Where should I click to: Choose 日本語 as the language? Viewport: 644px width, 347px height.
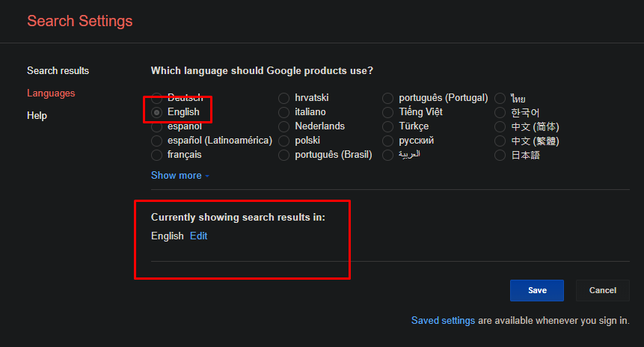(x=500, y=155)
